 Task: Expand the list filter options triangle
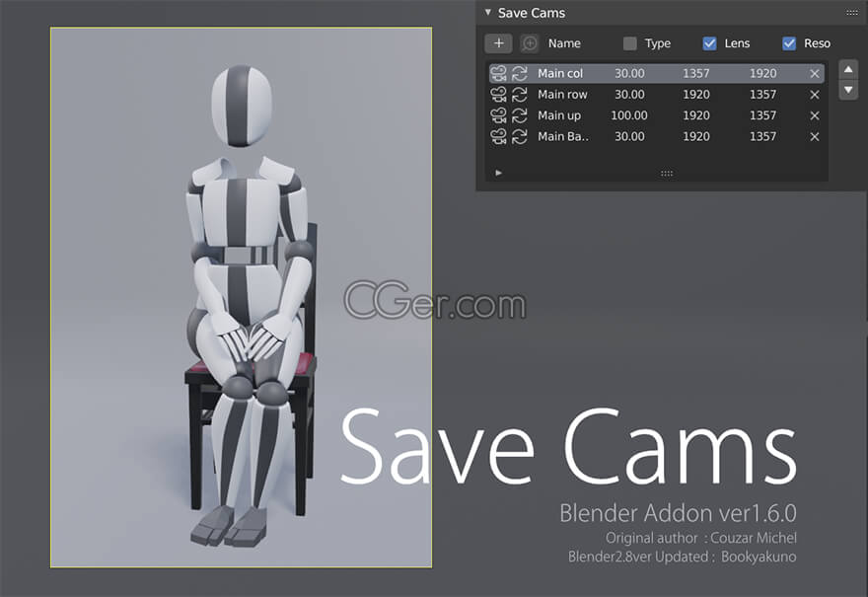[x=498, y=173]
